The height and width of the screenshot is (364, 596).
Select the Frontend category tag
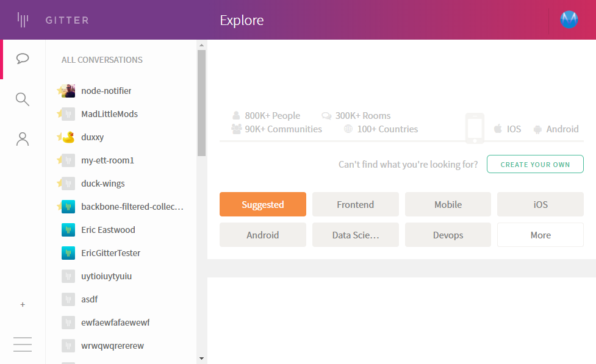pos(356,204)
